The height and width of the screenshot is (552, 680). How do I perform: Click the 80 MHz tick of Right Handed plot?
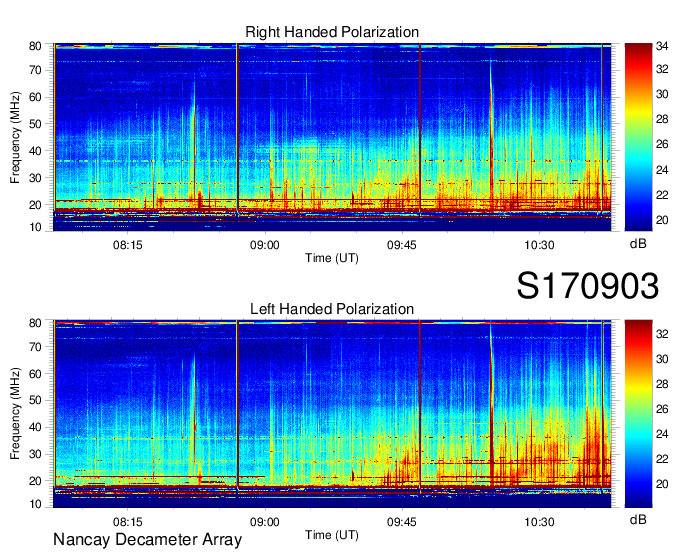point(35,46)
